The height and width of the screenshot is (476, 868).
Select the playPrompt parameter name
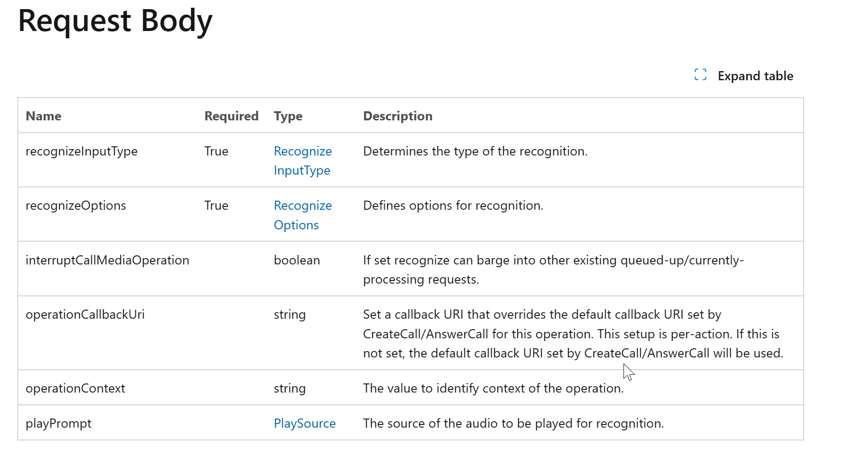[x=58, y=424]
